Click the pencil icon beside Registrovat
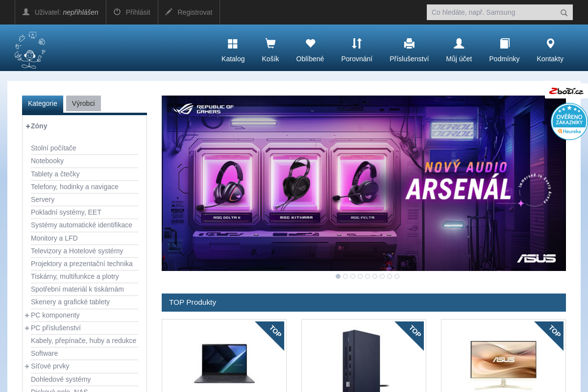This screenshot has width=588, height=392. pos(169,12)
